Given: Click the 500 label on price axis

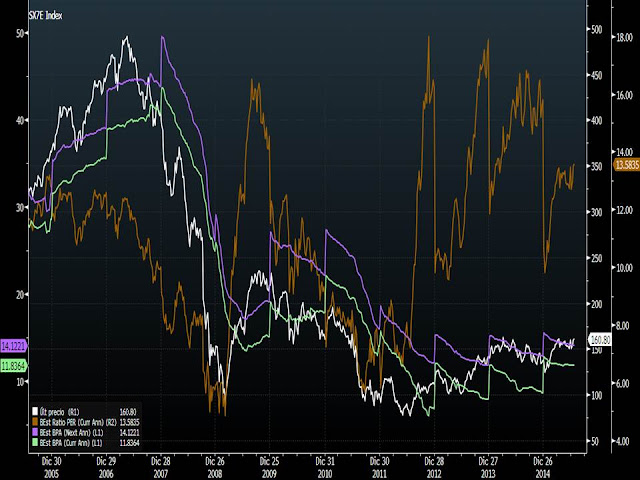Looking at the screenshot, I should (596, 30).
